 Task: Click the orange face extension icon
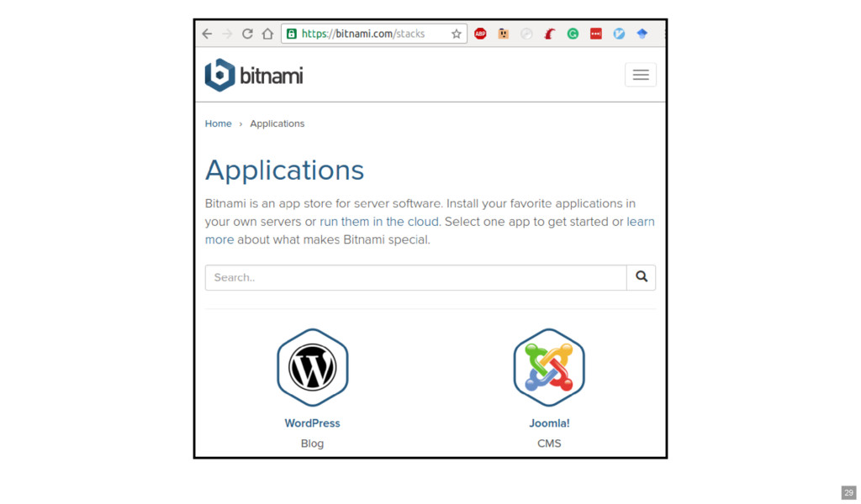pyautogui.click(x=503, y=34)
